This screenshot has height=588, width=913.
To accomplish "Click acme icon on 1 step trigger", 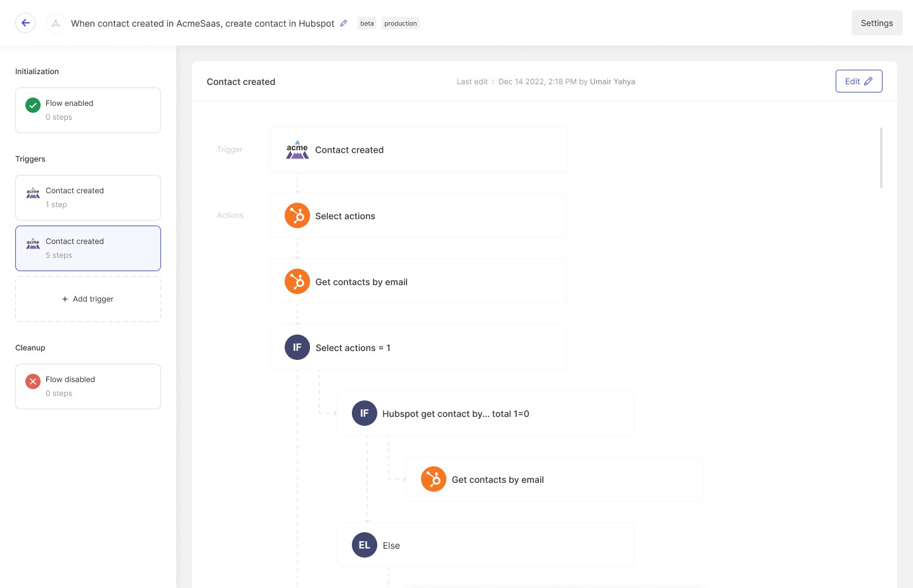I will (33, 193).
